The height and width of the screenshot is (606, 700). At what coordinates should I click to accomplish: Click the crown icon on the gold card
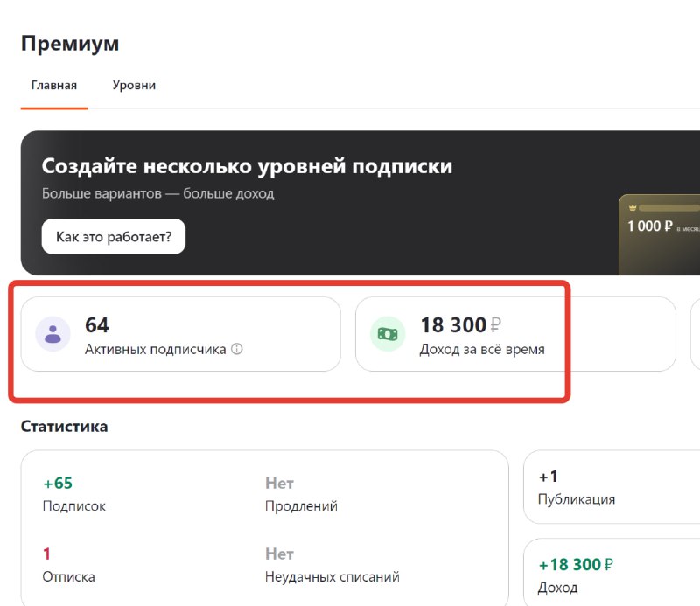[x=632, y=207]
